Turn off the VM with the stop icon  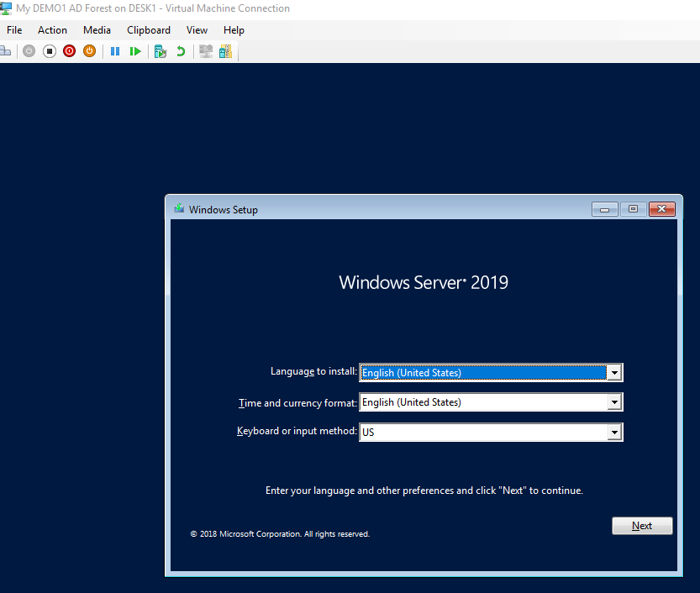pos(50,51)
